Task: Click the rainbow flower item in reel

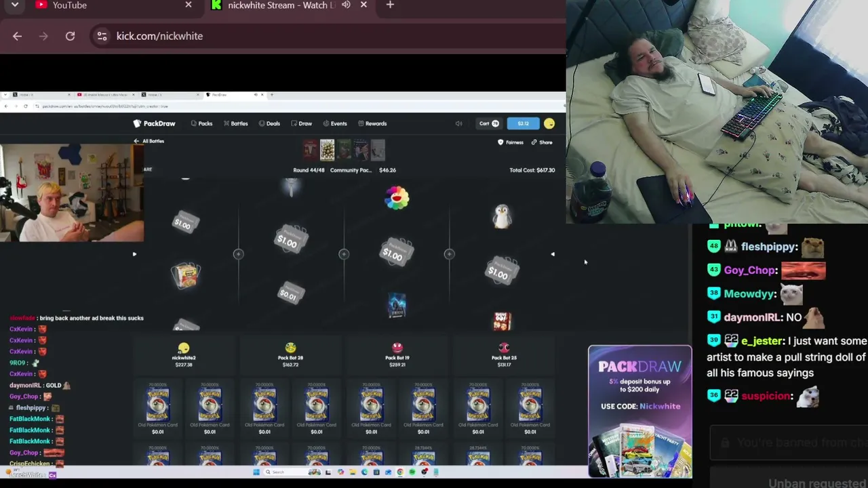Action: coord(397,198)
